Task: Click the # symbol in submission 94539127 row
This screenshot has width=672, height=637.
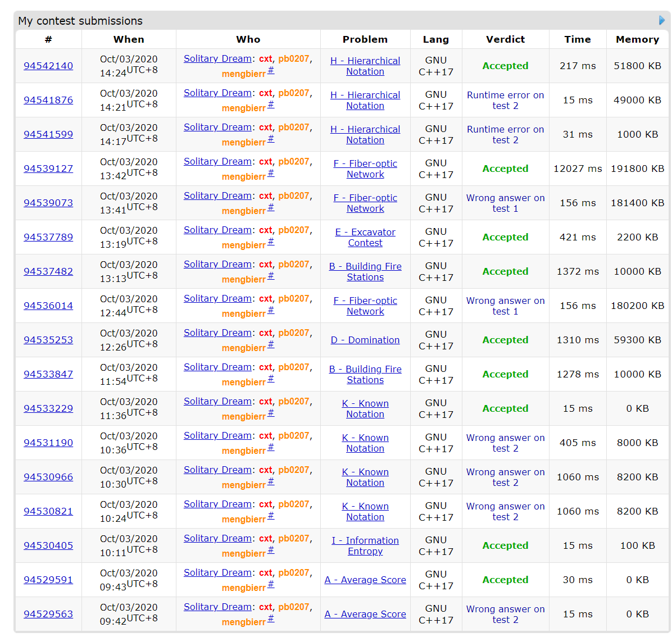Action: [271, 173]
